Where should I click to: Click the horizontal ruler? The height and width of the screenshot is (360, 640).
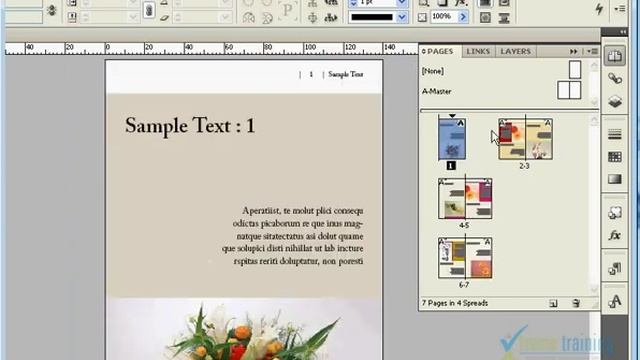click(211, 49)
